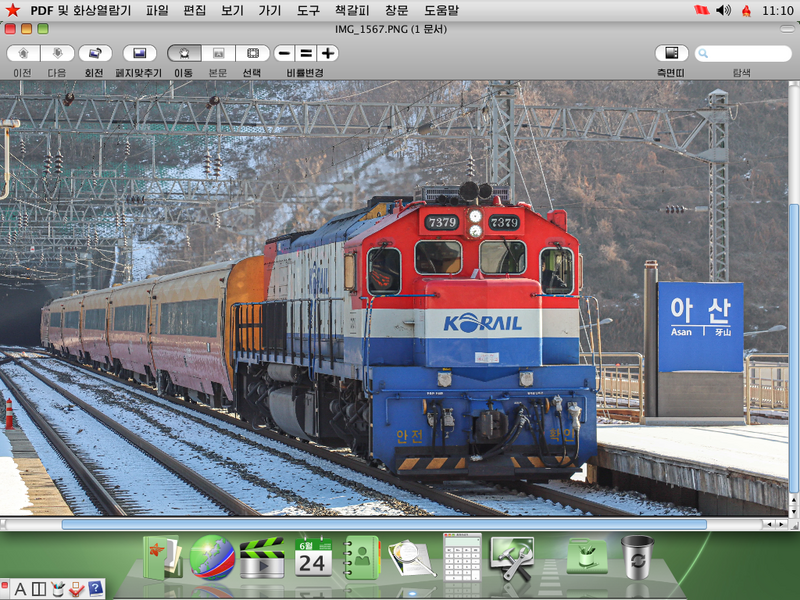Rotate the image with 회전 button
Image resolution: width=800 pixels, height=600 pixels.
pos(95,53)
